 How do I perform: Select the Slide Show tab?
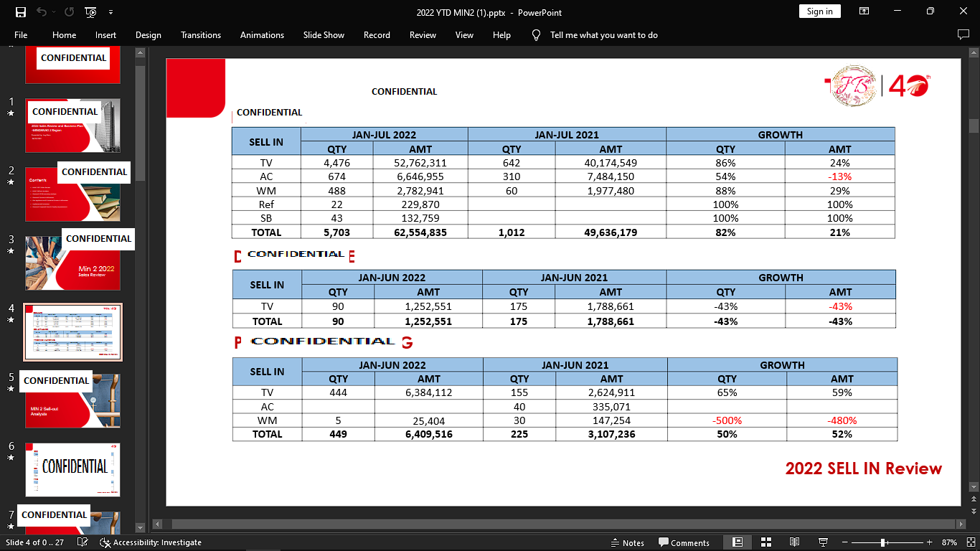(324, 34)
